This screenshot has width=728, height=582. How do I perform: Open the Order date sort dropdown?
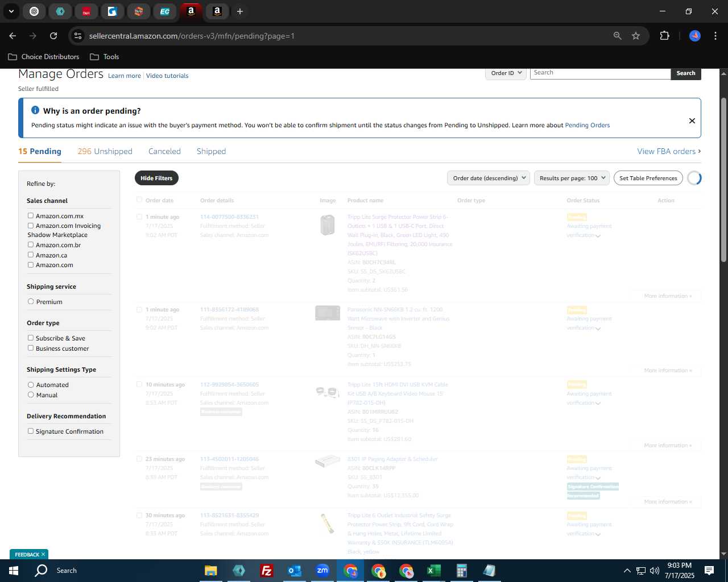coord(488,178)
